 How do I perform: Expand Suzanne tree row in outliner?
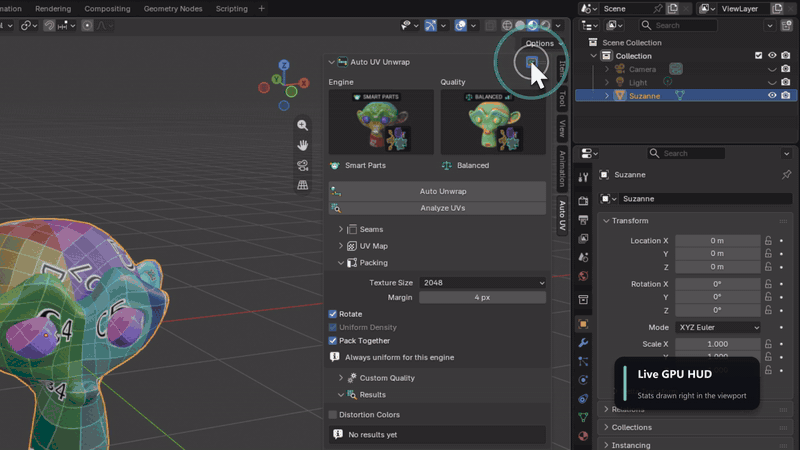pos(607,96)
